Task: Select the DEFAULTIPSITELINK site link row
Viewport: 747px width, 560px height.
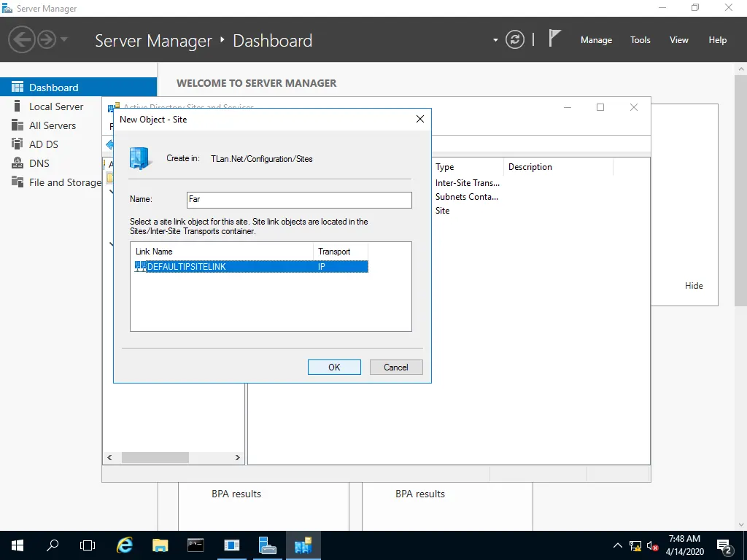Action: [252, 267]
